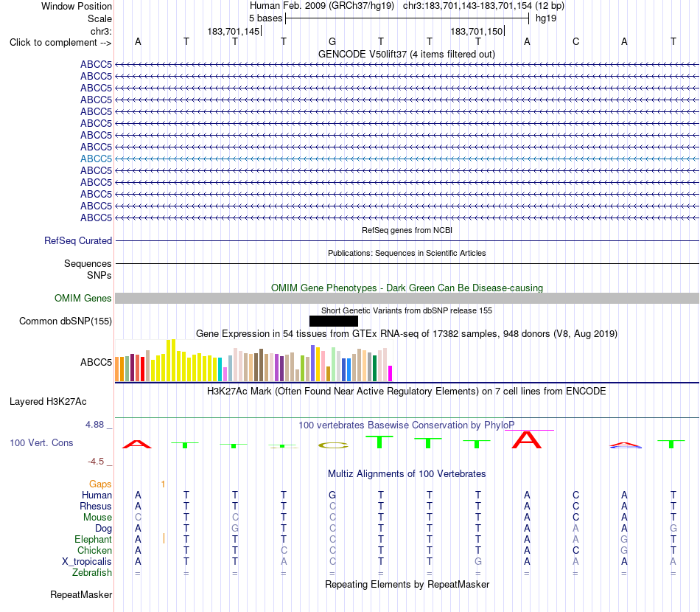Click 'RefSeq genes from NCBI' title

tap(407, 230)
